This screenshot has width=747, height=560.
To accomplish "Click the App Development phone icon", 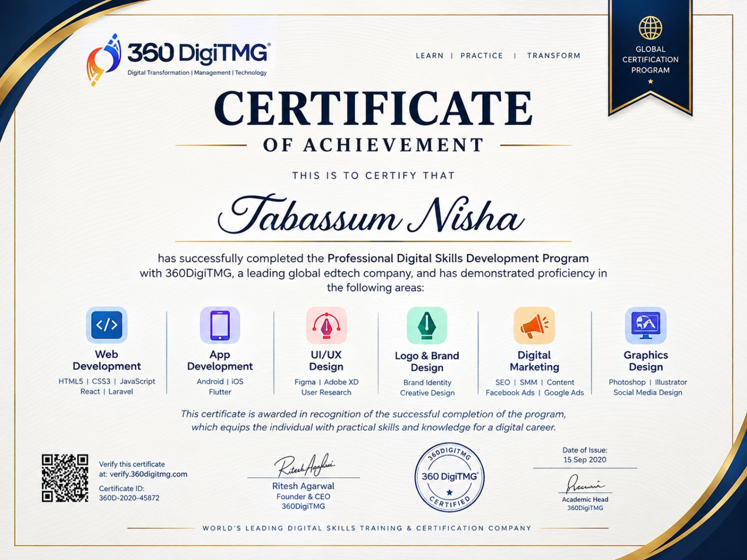I will 220,325.
